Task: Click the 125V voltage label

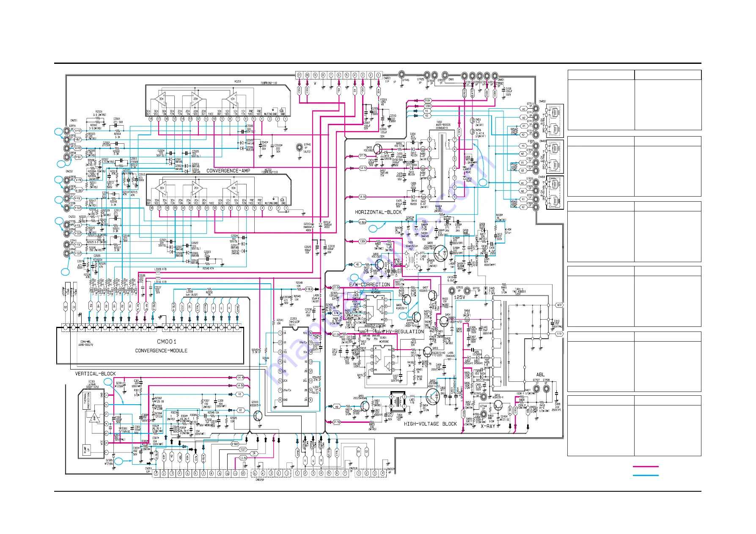Action: tap(459, 297)
